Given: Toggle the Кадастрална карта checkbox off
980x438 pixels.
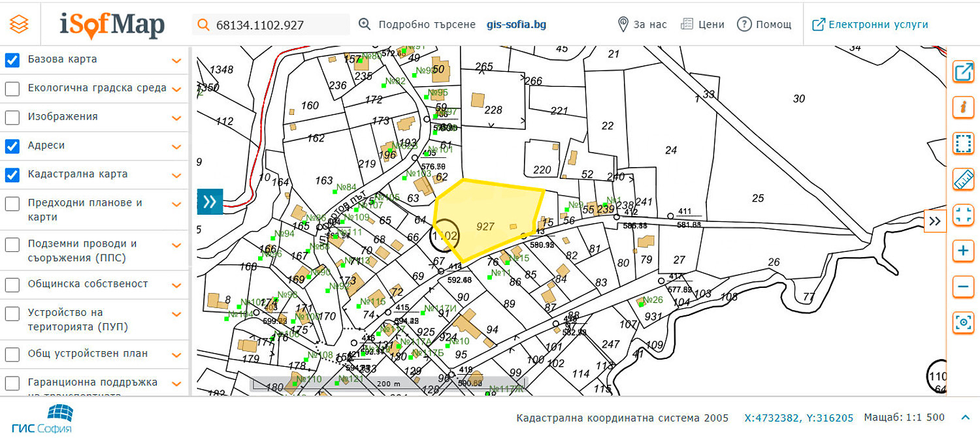Looking at the screenshot, I should (12, 175).
